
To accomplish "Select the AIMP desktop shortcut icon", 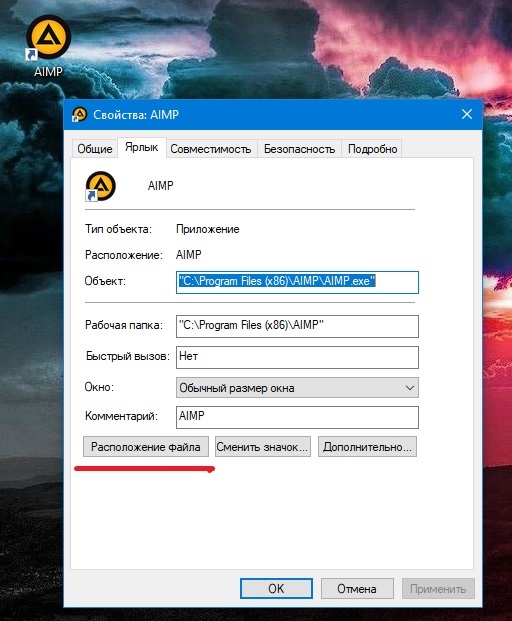I will 48,38.
